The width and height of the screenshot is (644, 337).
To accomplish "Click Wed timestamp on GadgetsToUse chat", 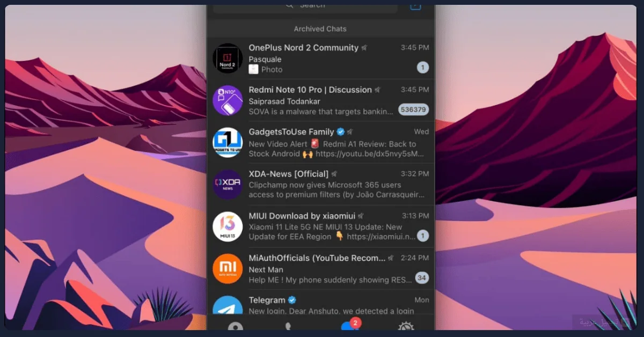I will click(x=421, y=131).
